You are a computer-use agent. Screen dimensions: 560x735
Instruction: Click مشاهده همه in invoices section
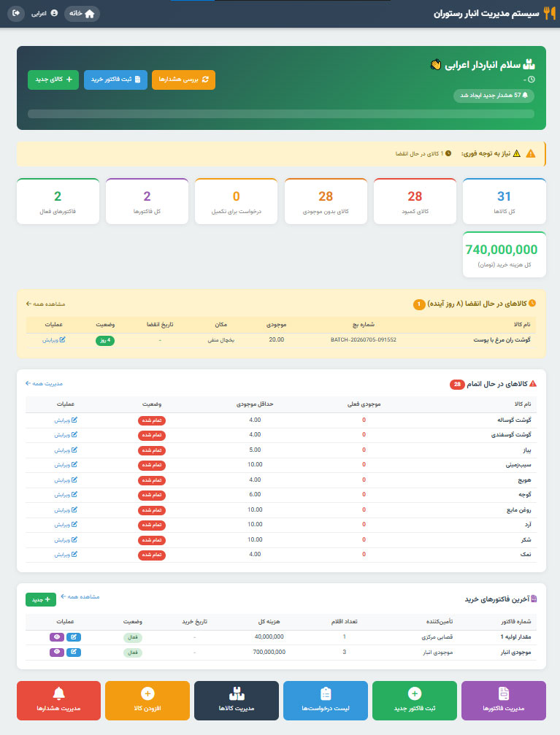click(80, 597)
